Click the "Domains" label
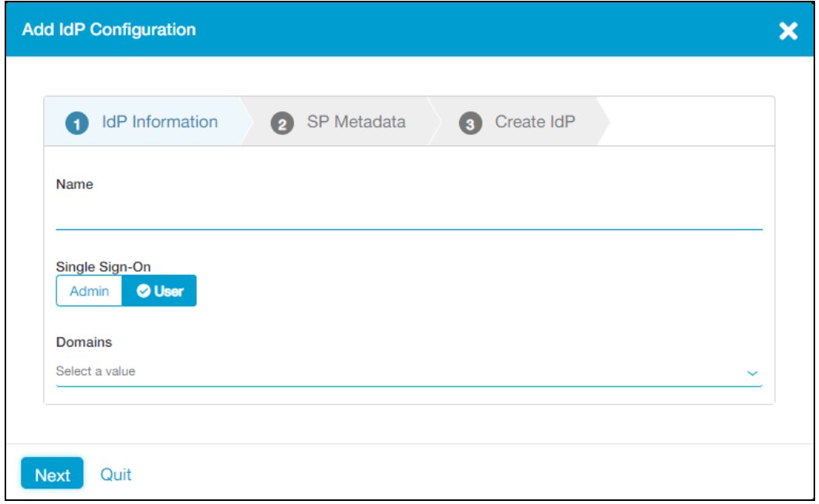The image size is (819, 504). click(x=84, y=342)
